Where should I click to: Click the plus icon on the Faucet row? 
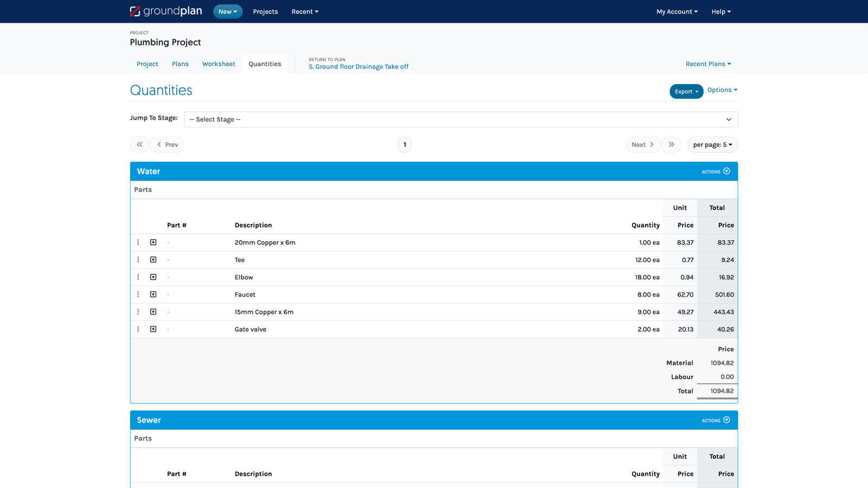tap(153, 294)
